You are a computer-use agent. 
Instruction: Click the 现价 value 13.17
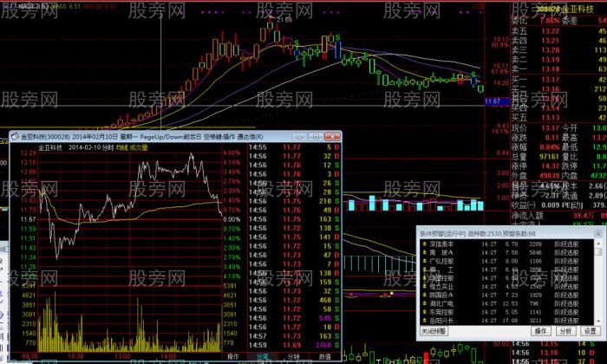550,128
